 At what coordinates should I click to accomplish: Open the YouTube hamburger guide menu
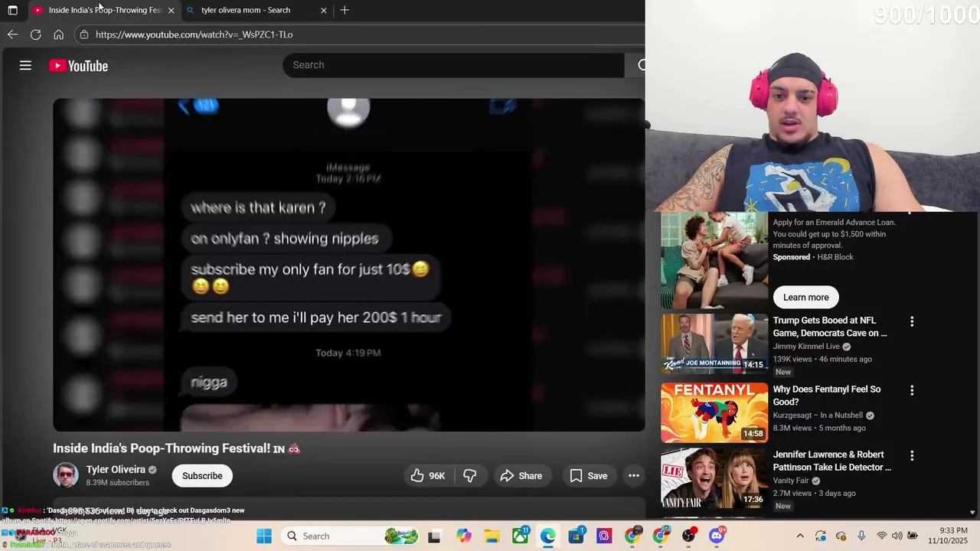coord(25,66)
